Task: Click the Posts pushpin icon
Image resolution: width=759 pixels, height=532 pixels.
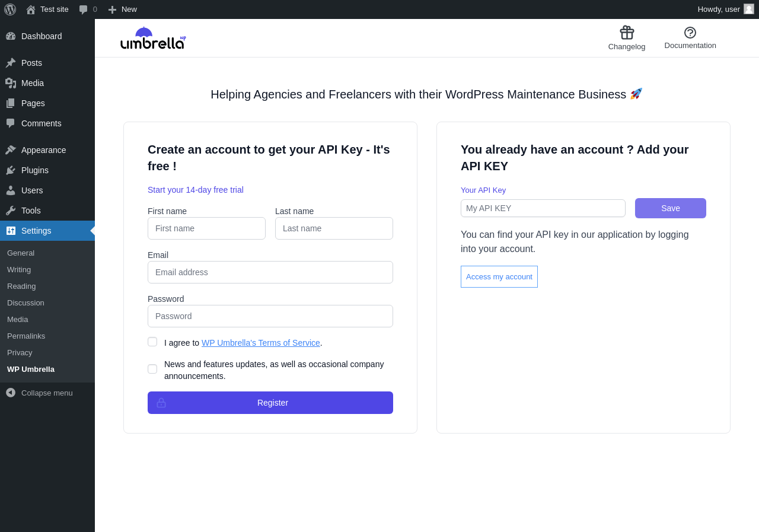Action: point(11,63)
